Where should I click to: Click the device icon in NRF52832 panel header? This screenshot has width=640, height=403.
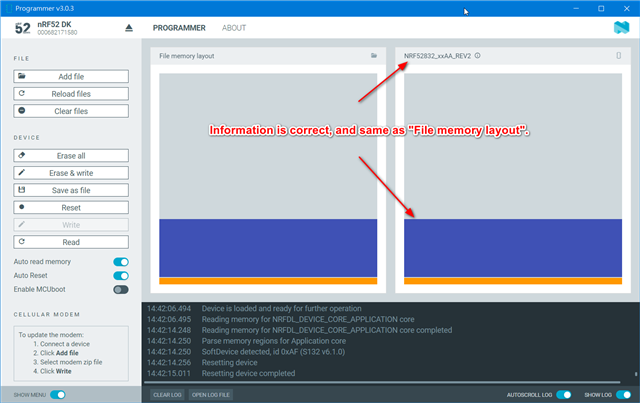(619, 56)
